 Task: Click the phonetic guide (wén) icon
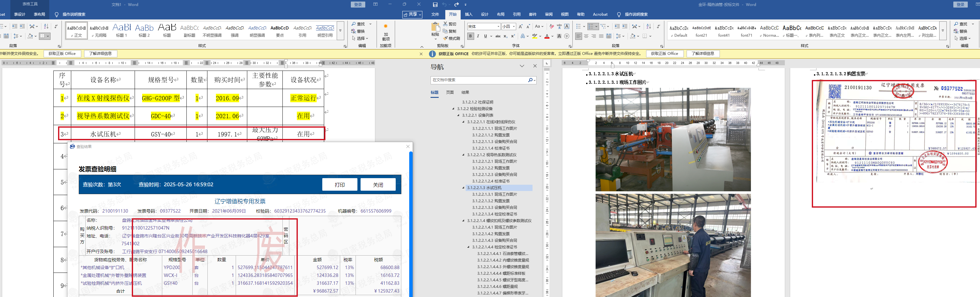tap(559, 27)
